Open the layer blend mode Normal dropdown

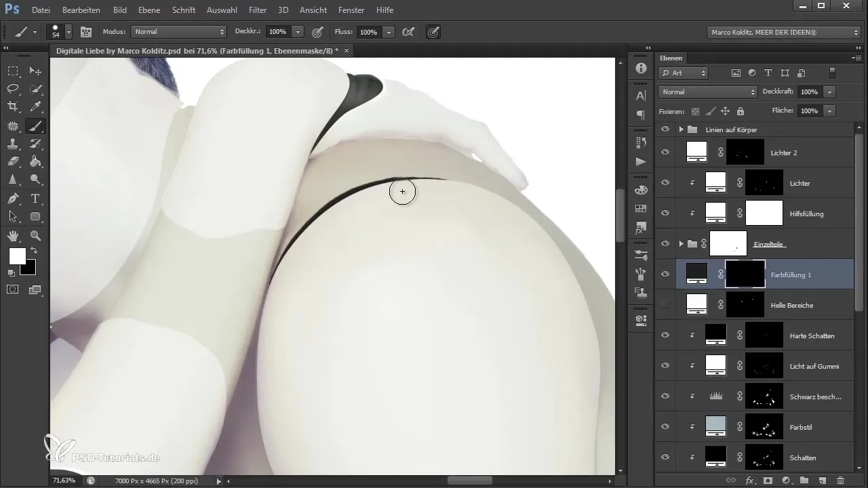coord(707,91)
